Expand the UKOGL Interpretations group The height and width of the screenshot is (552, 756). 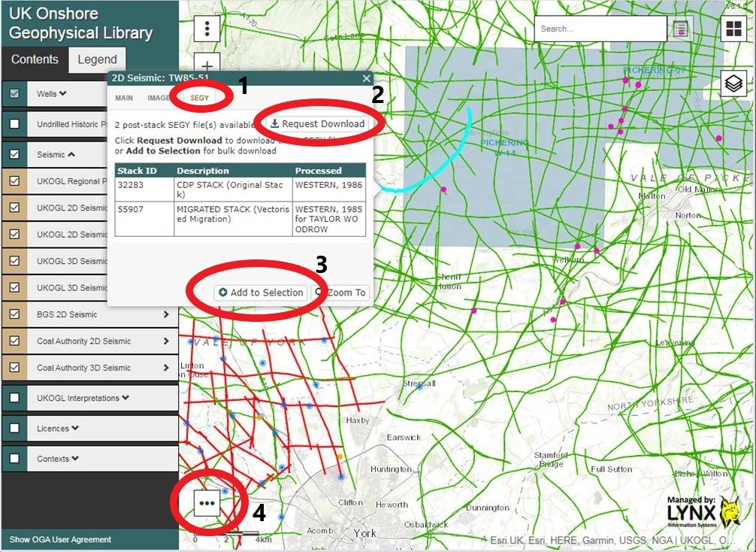[x=125, y=398]
